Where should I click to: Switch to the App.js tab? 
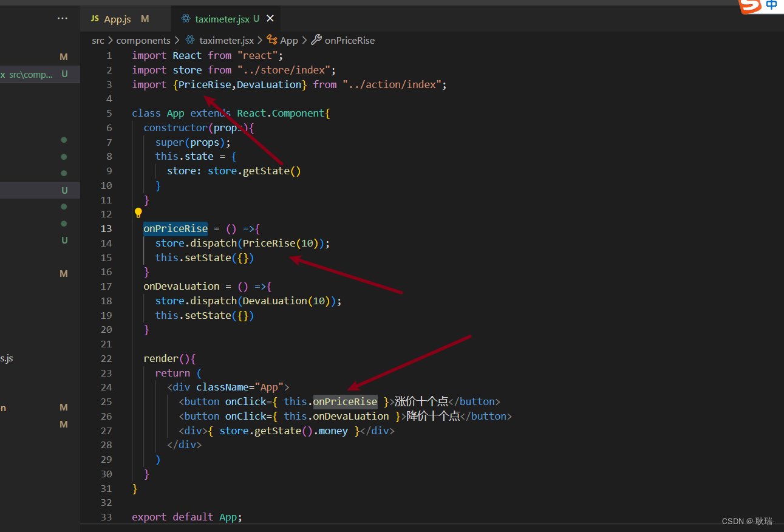[x=118, y=19]
